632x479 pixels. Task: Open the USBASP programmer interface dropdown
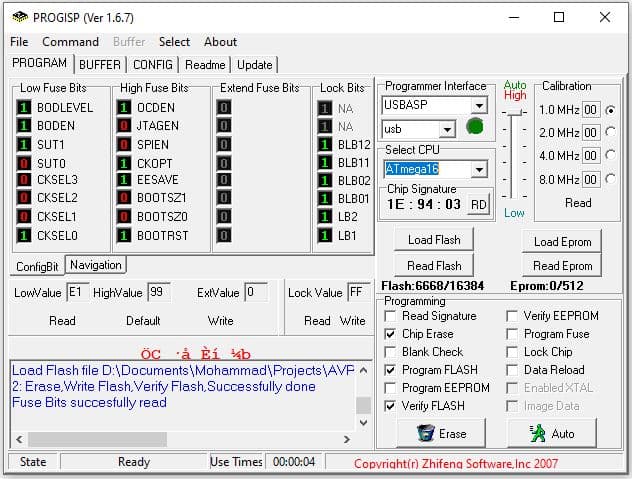(479, 105)
